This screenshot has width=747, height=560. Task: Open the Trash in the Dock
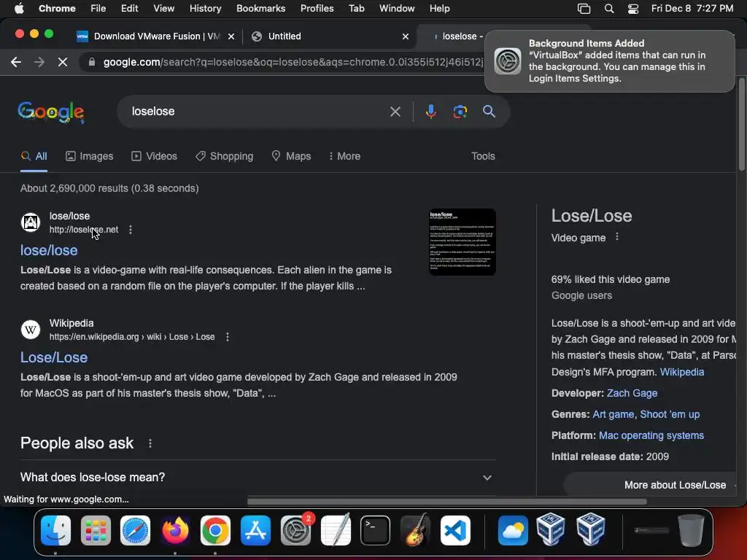[692, 530]
